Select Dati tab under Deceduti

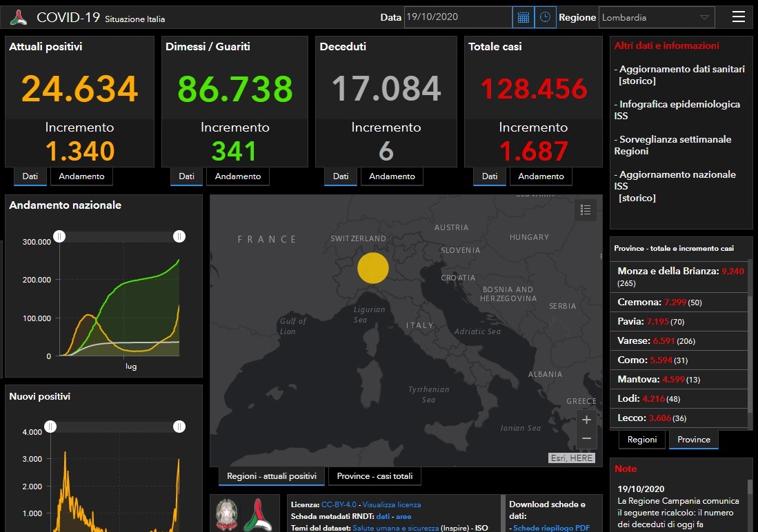coord(341,176)
